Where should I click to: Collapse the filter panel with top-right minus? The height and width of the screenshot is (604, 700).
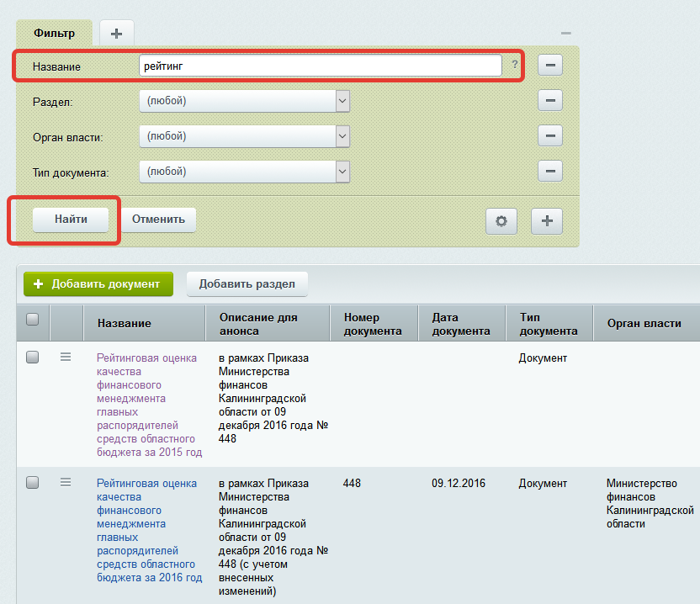[566, 33]
